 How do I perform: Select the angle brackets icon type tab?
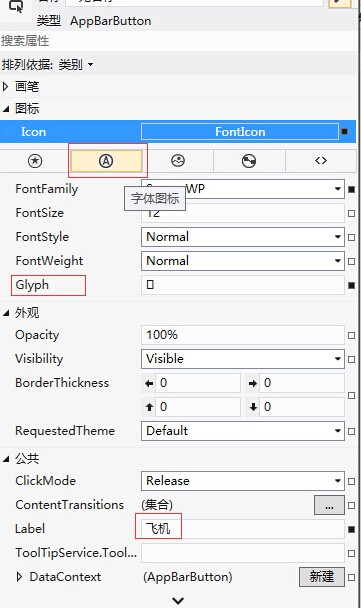click(x=321, y=161)
